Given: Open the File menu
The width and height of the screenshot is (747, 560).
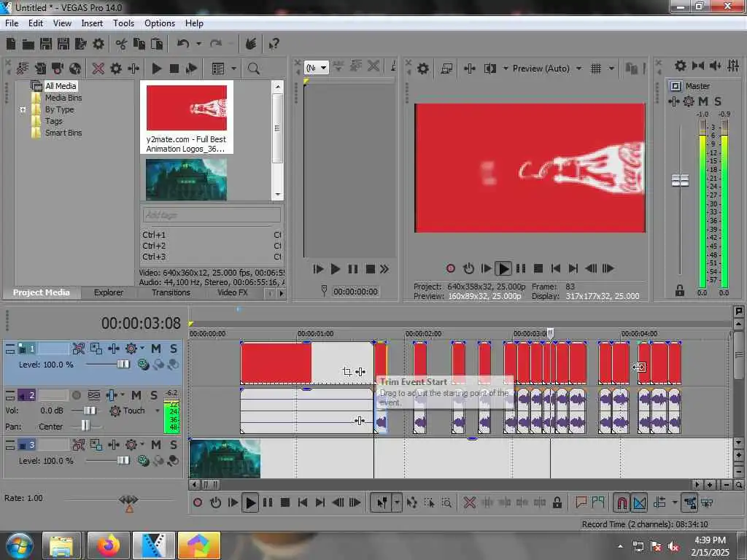Looking at the screenshot, I should point(12,23).
